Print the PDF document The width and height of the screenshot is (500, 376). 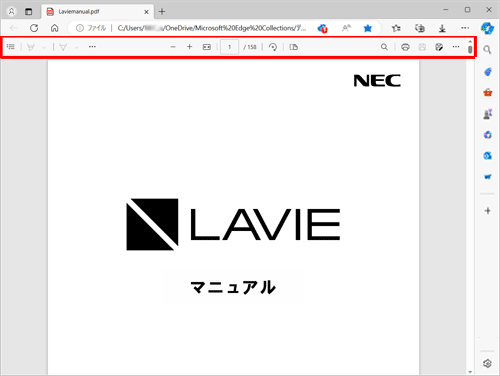coord(405,47)
